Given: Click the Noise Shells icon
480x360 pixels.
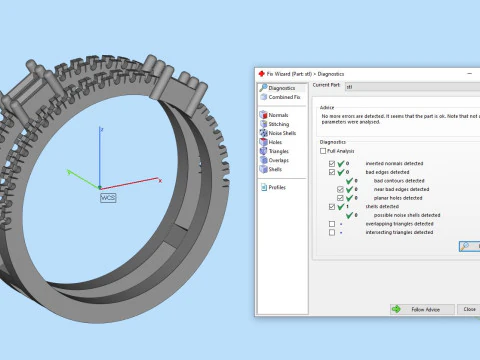Looking at the screenshot, I should tap(263, 133).
